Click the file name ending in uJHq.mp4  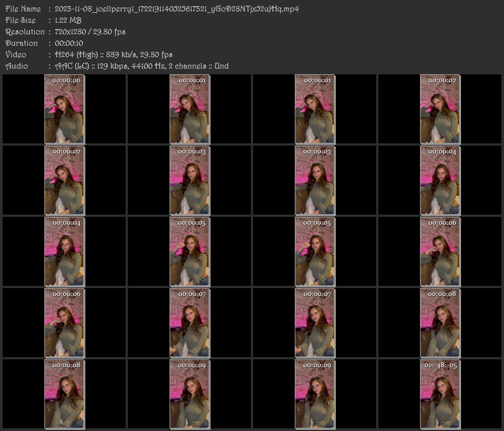point(177,9)
